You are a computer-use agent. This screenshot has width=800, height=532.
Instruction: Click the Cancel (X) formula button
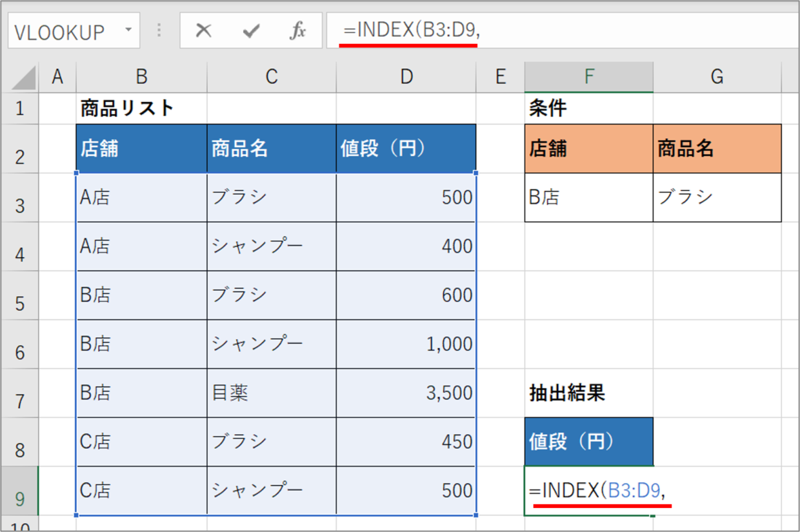(204, 31)
